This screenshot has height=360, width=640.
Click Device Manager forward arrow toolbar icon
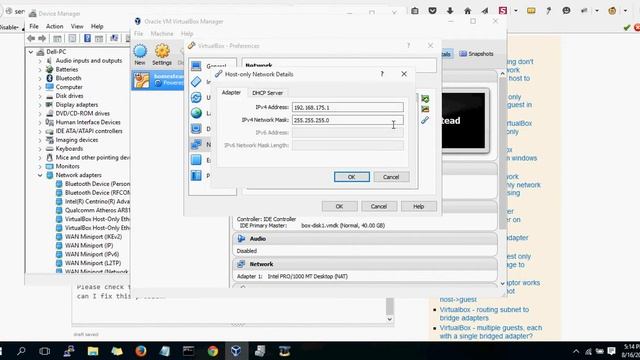[42, 38]
